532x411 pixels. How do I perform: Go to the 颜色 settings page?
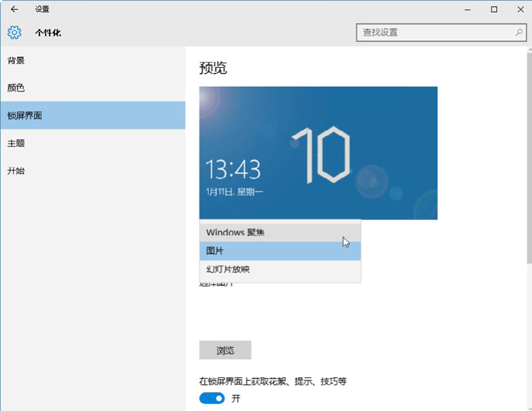pyautogui.click(x=16, y=88)
